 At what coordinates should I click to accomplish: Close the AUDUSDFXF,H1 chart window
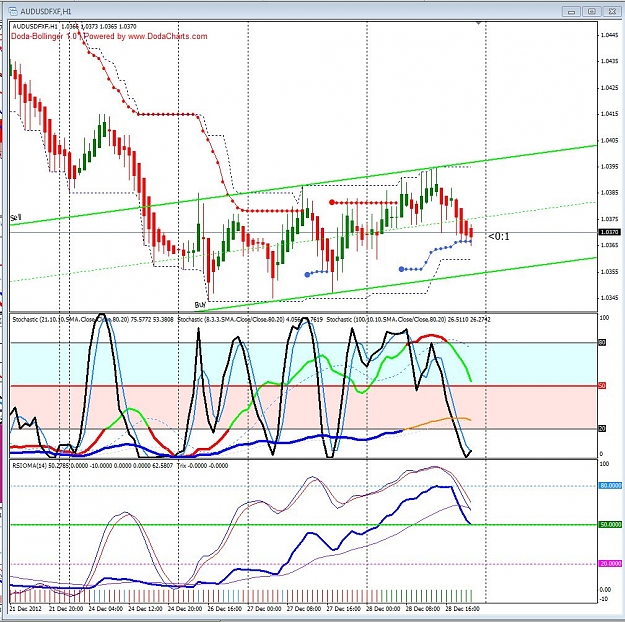[612, 12]
